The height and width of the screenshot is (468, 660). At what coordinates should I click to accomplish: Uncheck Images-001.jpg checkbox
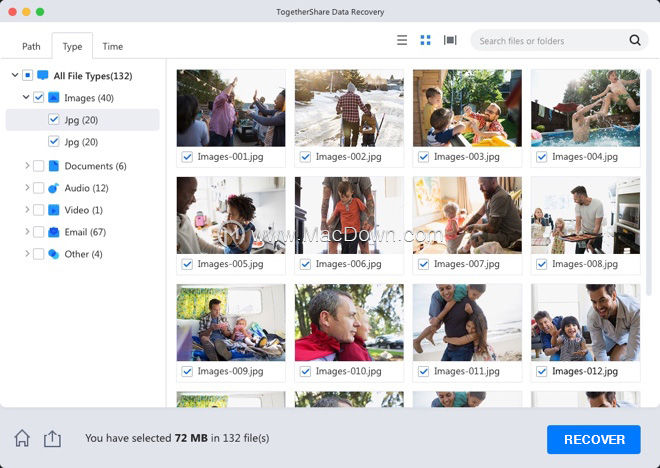187,157
